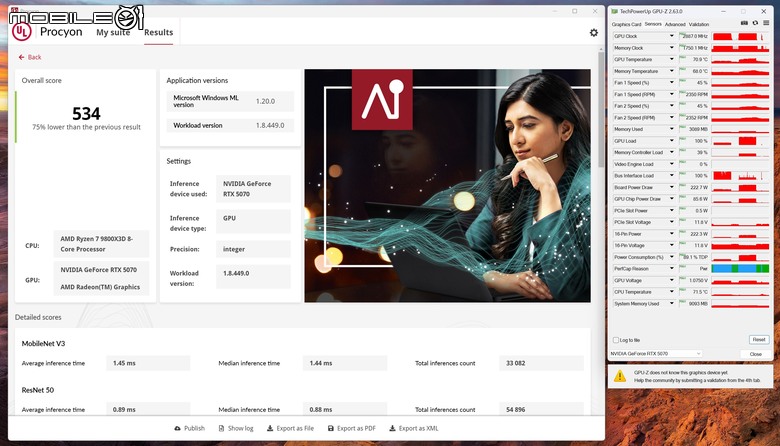
Task: Open GPU Load sensor dropdown
Action: (x=672, y=141)
